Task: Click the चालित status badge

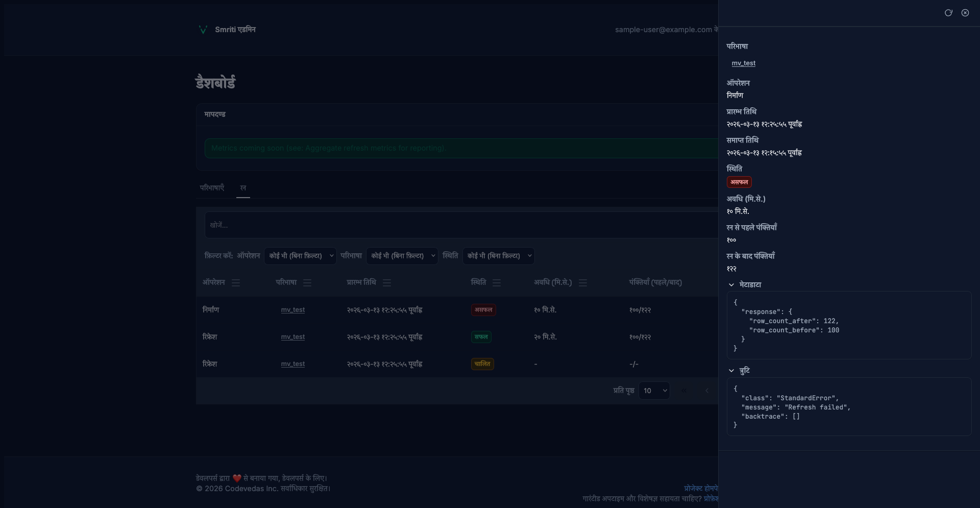Action: 482,364
